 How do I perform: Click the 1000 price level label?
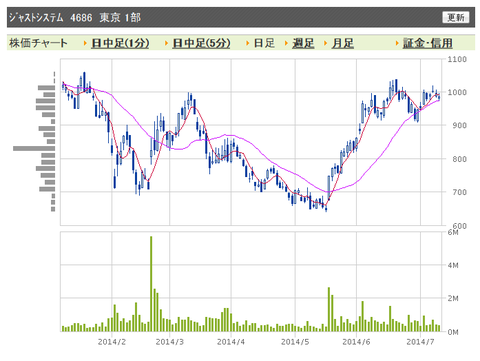click(x=457, y=92)
